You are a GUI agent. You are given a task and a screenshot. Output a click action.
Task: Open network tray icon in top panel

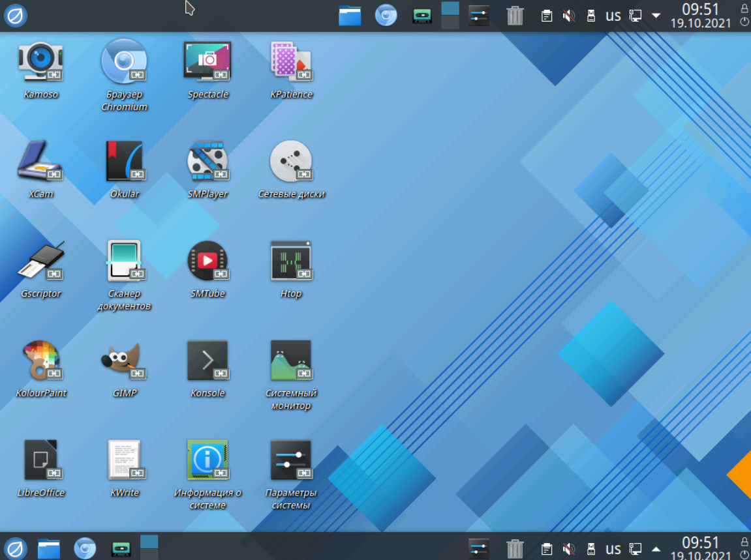pos(636,16)
